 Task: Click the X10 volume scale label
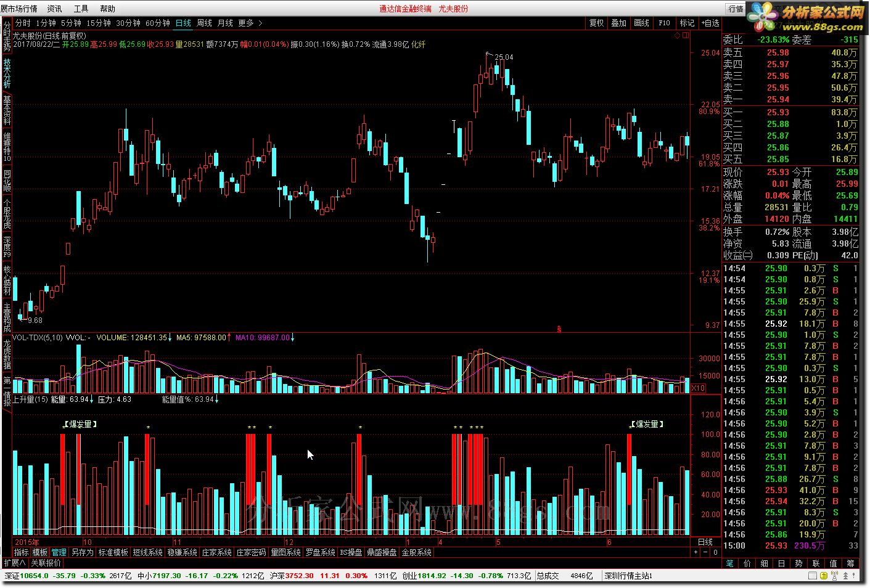tap(698, 388)
